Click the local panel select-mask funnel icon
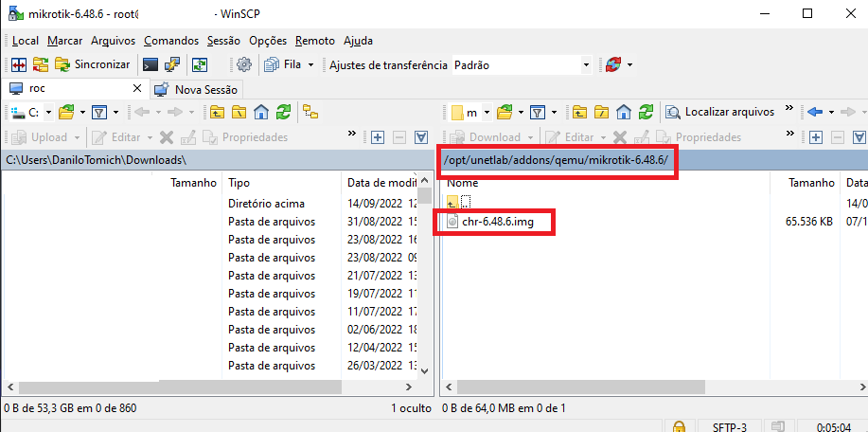 [x=422, y=137]
